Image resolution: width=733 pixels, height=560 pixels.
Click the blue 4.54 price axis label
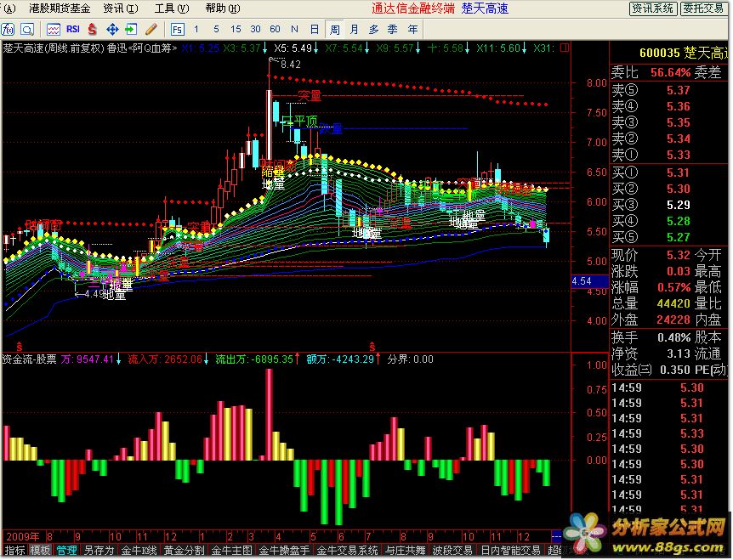coord(589,281)
